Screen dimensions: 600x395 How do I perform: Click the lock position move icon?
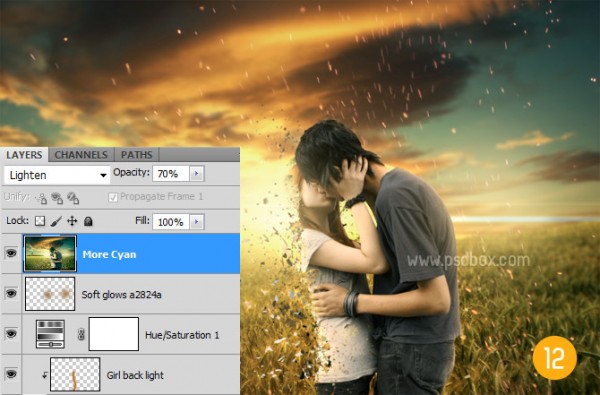pos(72,221)
